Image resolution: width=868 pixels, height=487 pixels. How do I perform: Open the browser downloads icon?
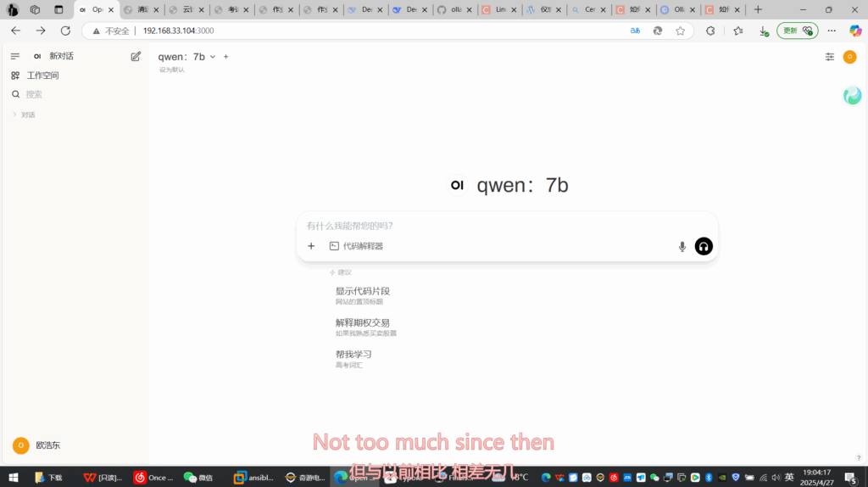pyautogui.click(x=764, y=31)
